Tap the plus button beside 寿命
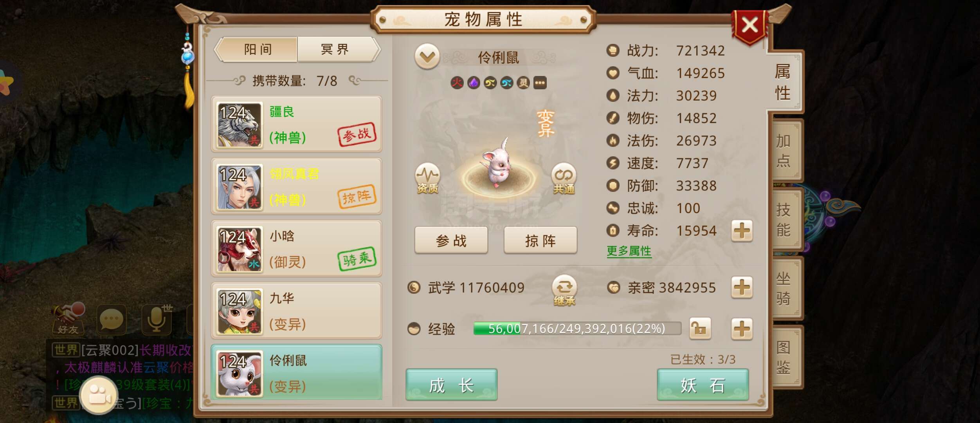Image resolution: width=980 pixels, height=423 pixels. (x=742, y=231)
